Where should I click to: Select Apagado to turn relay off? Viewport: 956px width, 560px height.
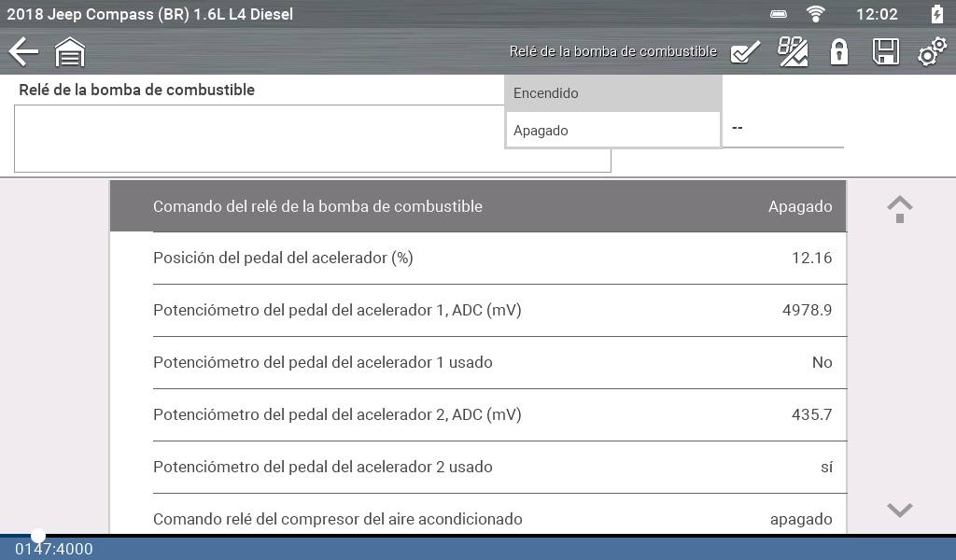click(x=612, y=131)
